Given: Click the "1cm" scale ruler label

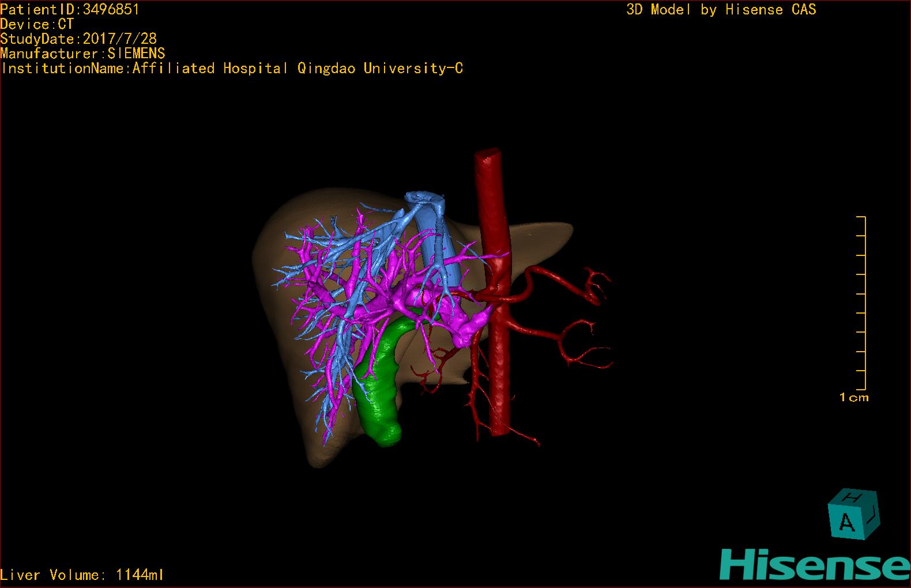Looking at the screenshot, I should tap(854, 397).
